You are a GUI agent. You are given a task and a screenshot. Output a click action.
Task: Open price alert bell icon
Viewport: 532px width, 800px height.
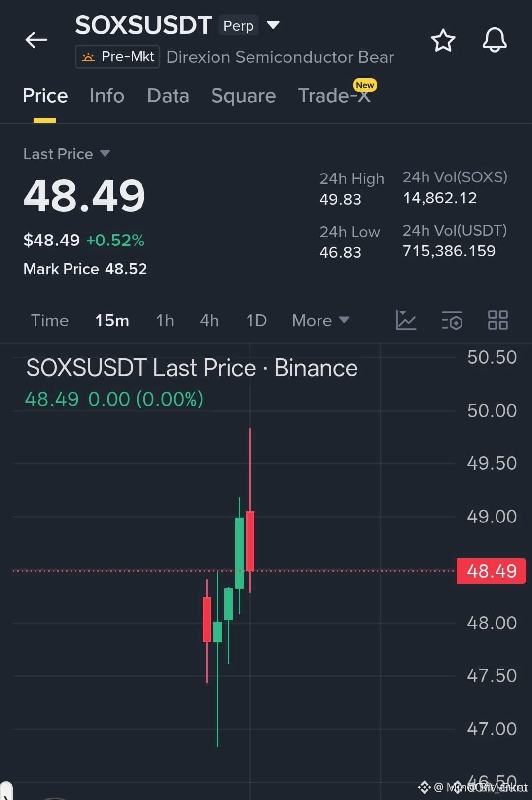tap(495, 40)
